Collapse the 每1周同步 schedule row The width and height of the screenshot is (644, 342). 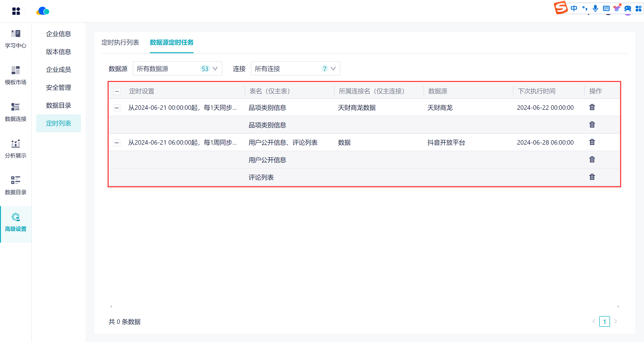pos(117,143)
